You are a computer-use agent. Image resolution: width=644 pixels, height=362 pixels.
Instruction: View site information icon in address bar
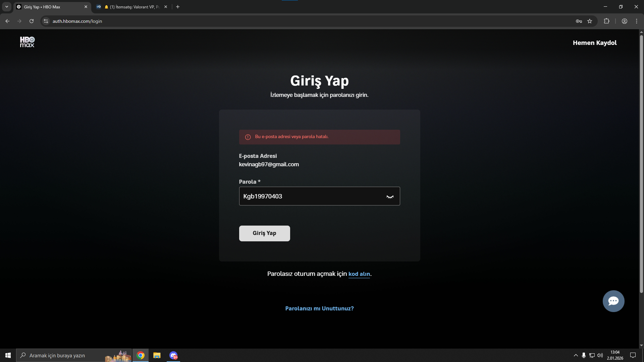point(46,21)
